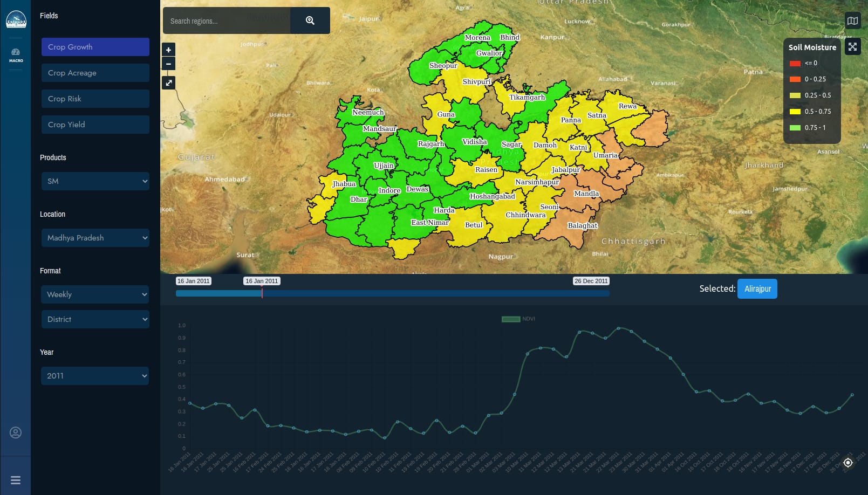Open the hamburger menu
The width and height of the screenshot is (868, 495).
pos(16,480)
